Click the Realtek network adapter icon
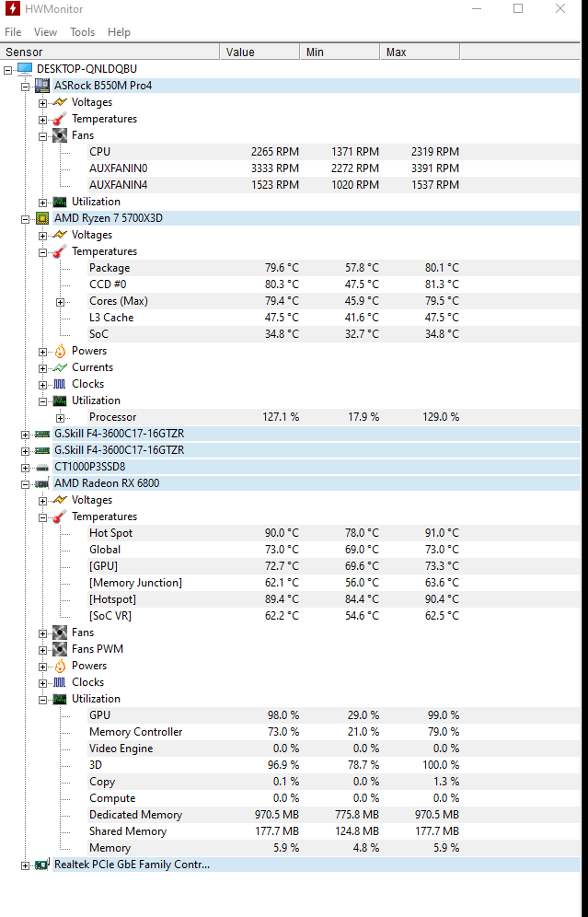Viewport: 588px width, 917px height. (x=42, y=865)
